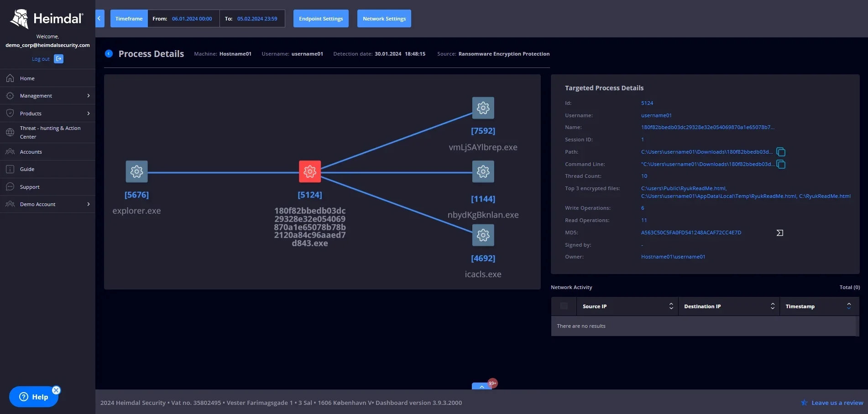
Task: Open Endpoint Settings
Action: tap(321, 19)
